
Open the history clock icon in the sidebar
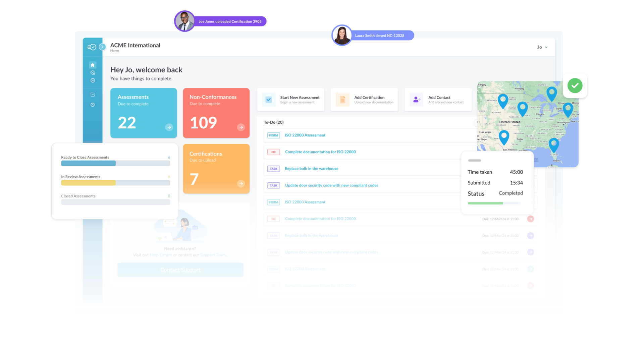93,105
